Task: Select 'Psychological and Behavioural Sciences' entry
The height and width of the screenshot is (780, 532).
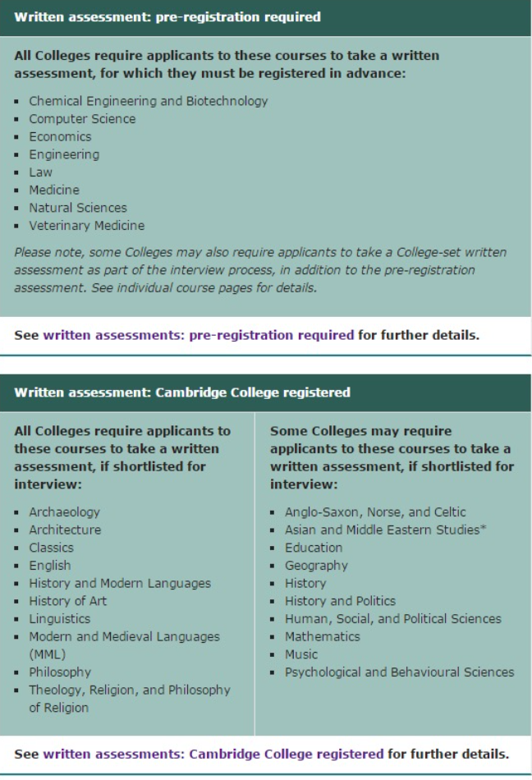Action: (x=399, y=672)
